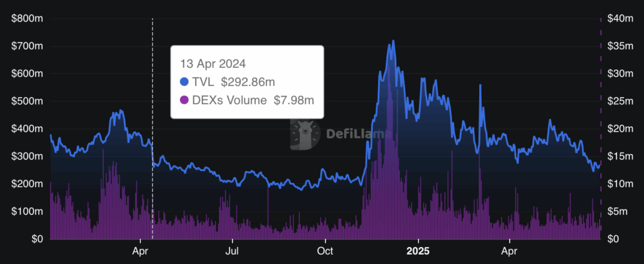Click the "$40m" right axis label
Image resolution: width=644 pixels, height=264 pixels.
tap(619, 19)
